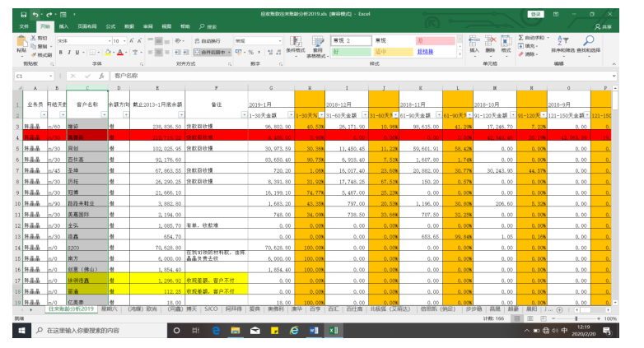Click the Share (共享) button
The width and height of the screenshot is (644, 348).
pos(604,26)
